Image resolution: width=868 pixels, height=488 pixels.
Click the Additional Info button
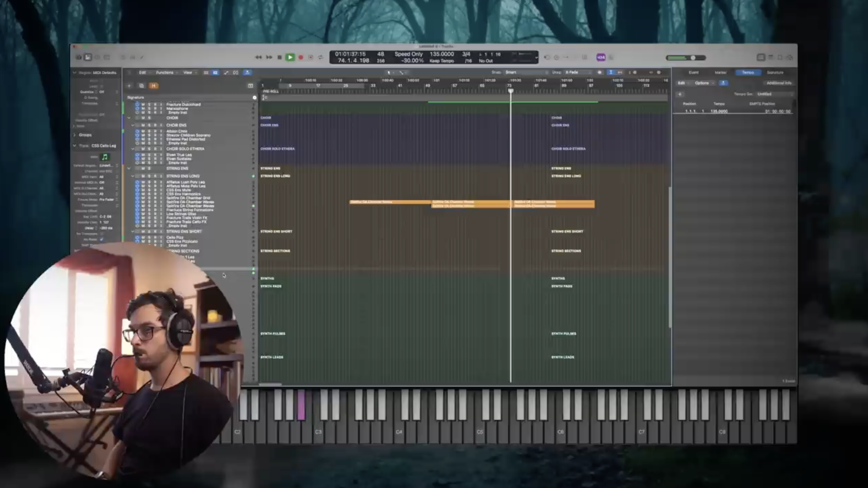(x=779, y=83)
